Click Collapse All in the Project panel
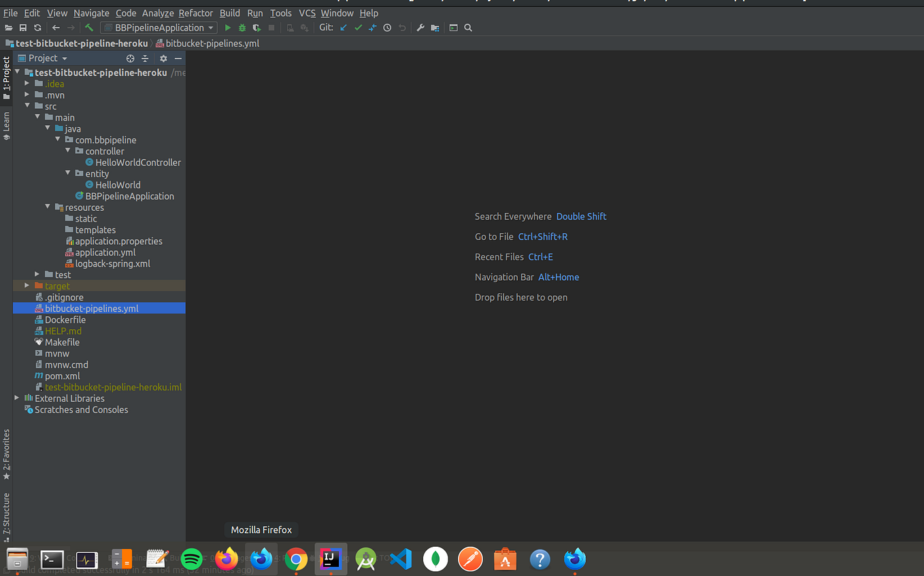The height and width of the screenshot is (576, 924). coord(145,58)
